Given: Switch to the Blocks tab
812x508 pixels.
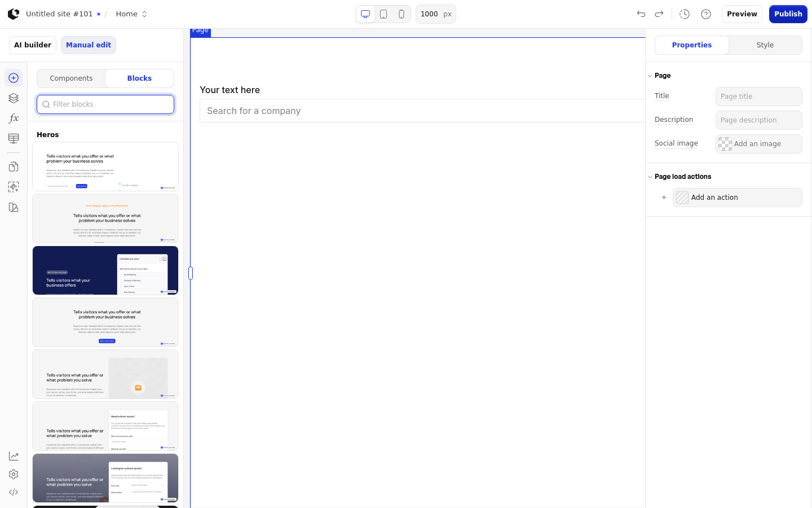Looking at the screenshot, I should click(139, 78).
